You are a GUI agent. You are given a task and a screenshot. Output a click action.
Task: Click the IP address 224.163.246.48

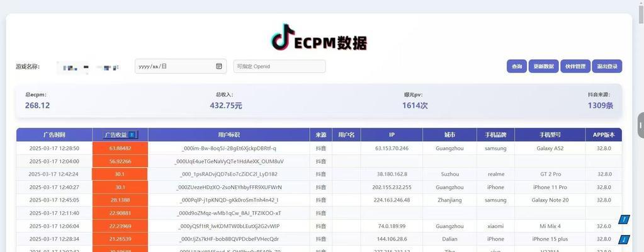tap(392, 200)
